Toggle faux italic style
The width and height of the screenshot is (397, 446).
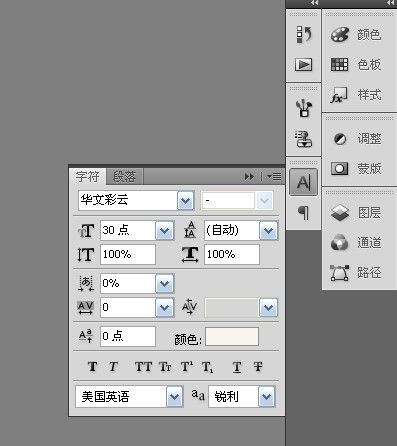(x=113, y=367)
